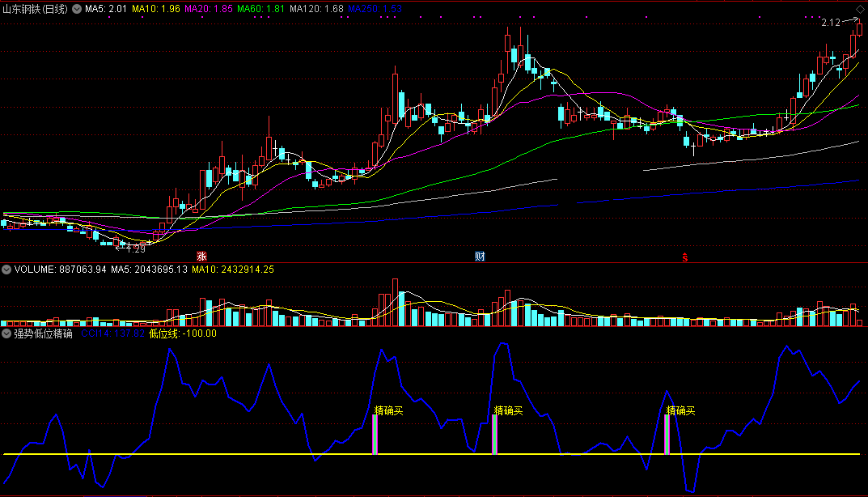Click the 涨 event marker
This screenshot has height=497, width=868.
click(x=202, y=257)
